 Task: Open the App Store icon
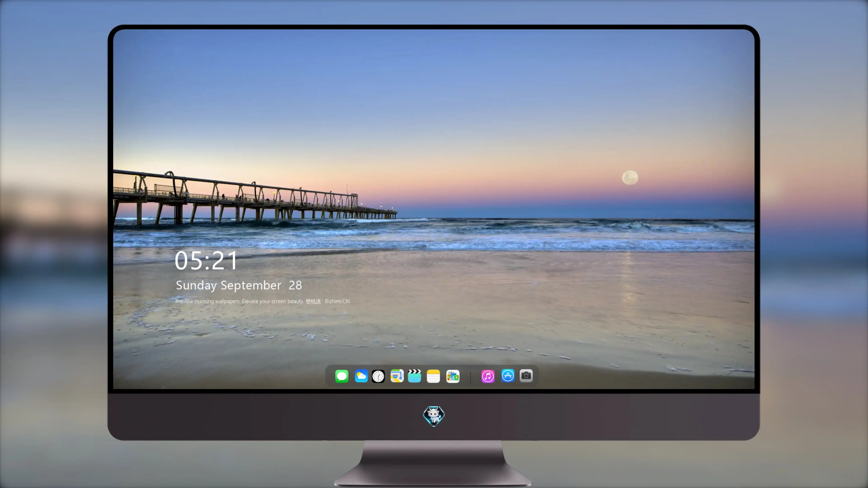coord(508,375)
